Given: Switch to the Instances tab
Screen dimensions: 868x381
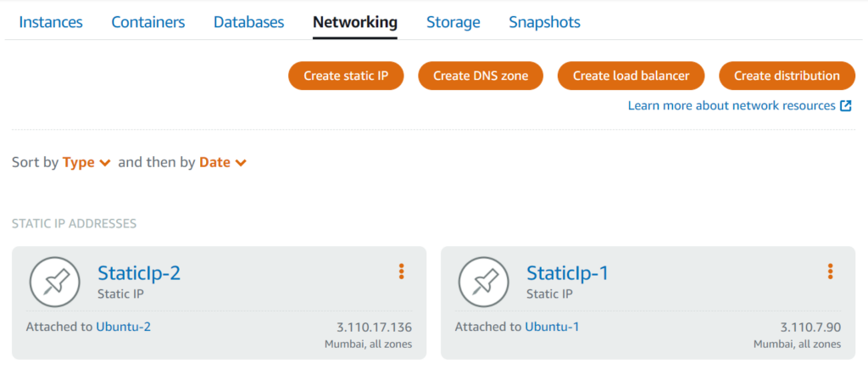Looking at the screenshot, I should [x=51, y=22].
